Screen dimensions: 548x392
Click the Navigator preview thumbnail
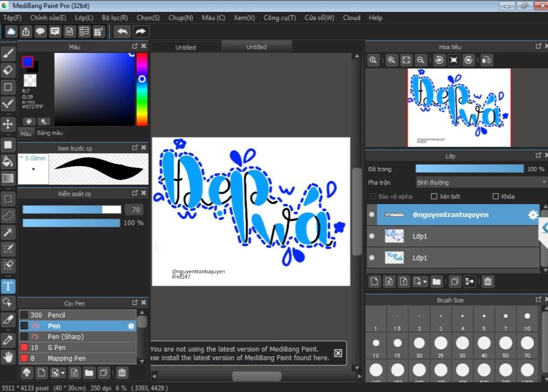(x=459, y=107)
